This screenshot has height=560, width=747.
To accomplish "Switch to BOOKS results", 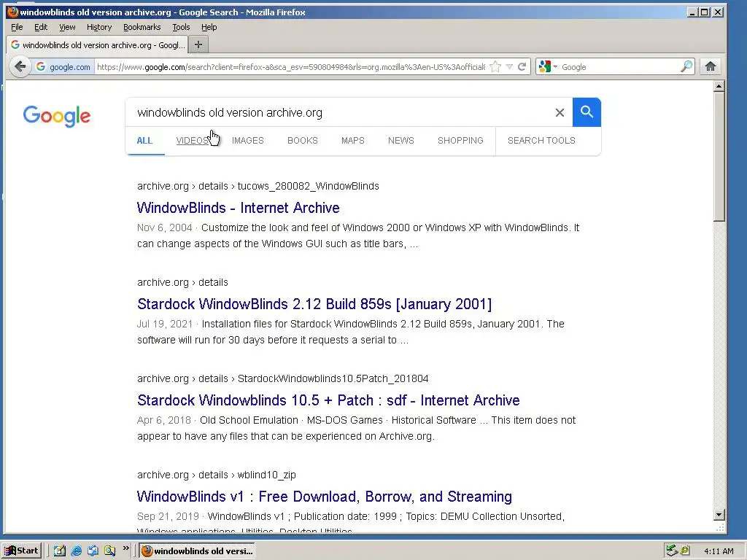I will pos(303,141).
